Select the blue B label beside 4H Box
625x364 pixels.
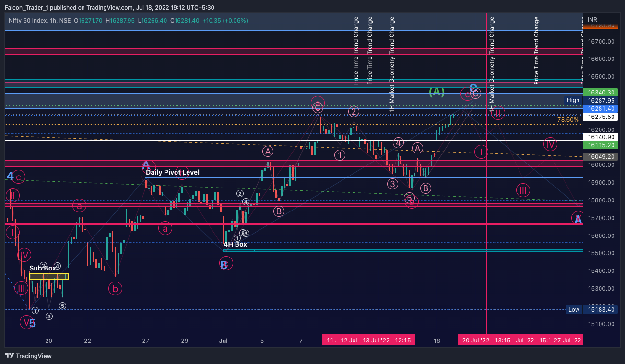[x=223, y=264]
